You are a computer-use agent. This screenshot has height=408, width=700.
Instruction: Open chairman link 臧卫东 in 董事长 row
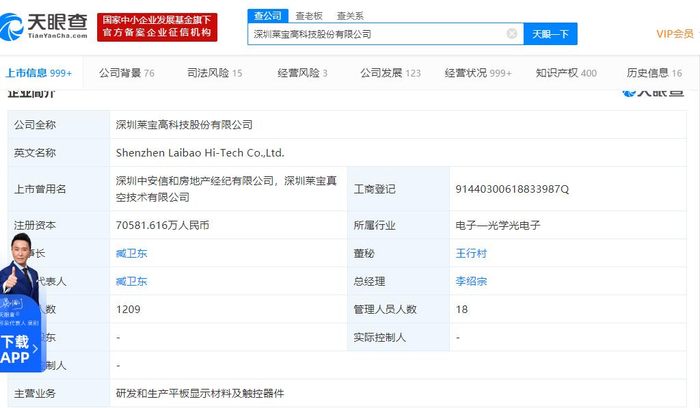coord(131,253)
